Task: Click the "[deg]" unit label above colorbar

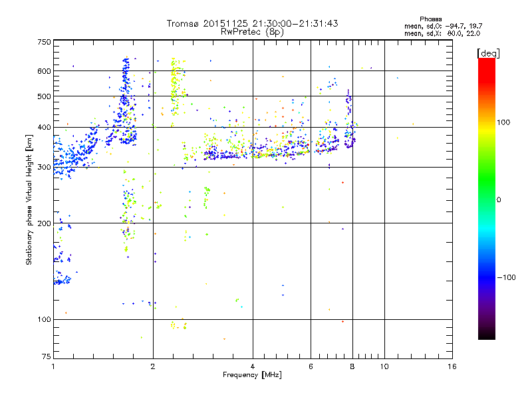Action: [x=488, y=53]
